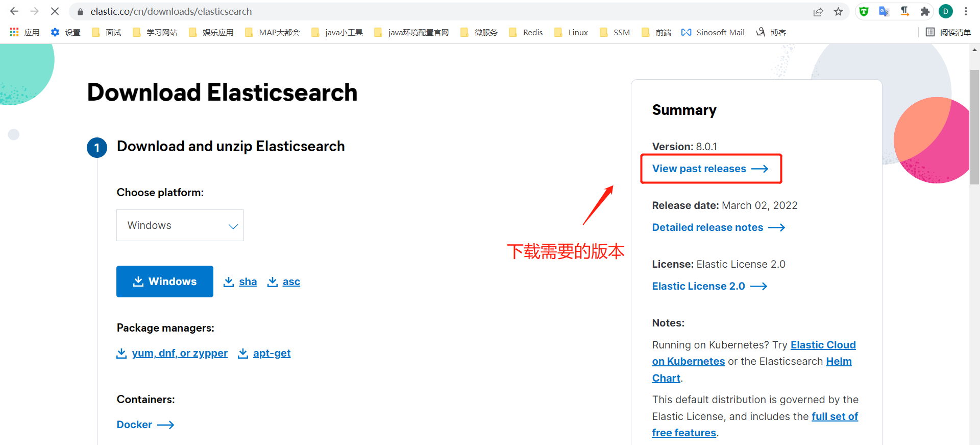Screen dimensions: 980x445
Task: Open the 应用 apps shortcut
Action: 24,32
